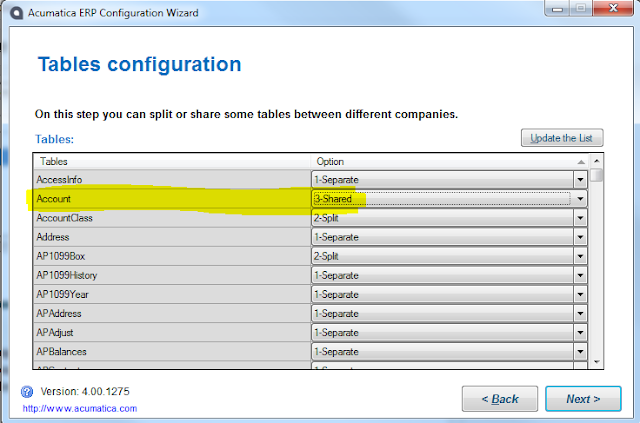Click the help question mark icon
The image size is (640, 423).
click(27, 392)
